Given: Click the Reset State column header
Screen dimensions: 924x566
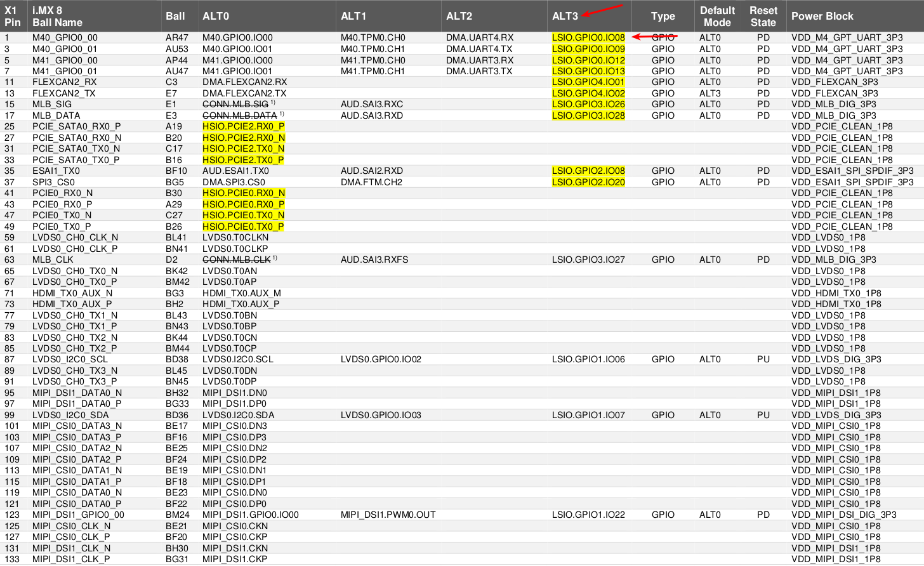Looking at the screenshot, I should (x=763, y=16).
